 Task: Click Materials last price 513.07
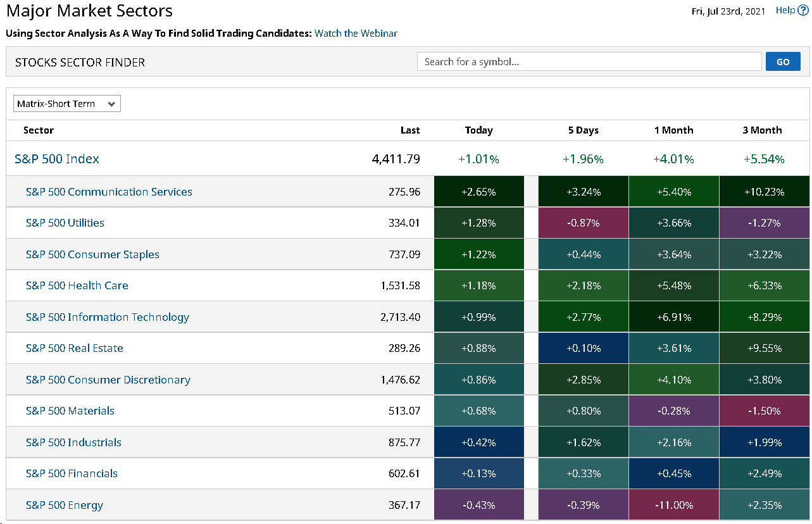coord(404,411)
